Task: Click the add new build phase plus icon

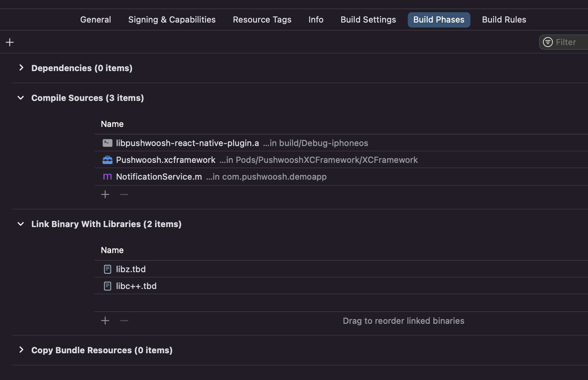Action: pyautogui.click(x=10, y=42)
